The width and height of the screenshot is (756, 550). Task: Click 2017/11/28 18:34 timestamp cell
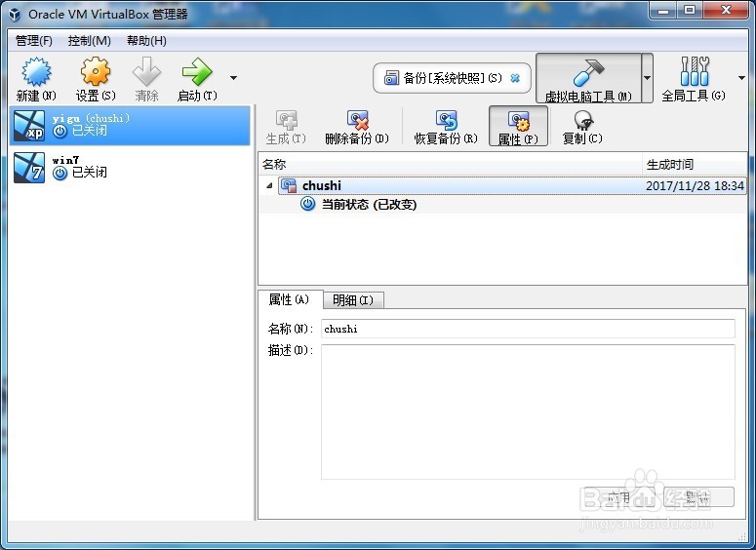[695, 185]
